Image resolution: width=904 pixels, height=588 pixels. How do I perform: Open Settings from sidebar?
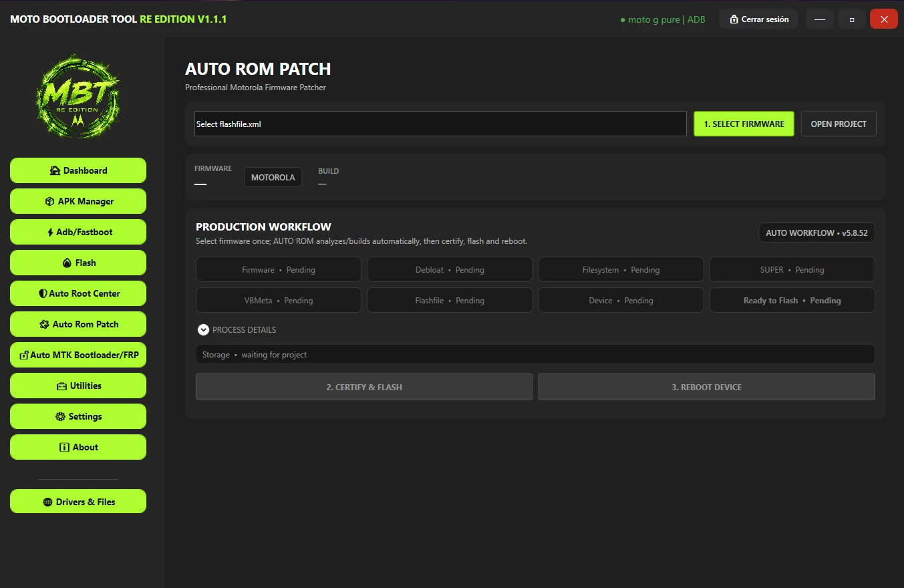pos(78,416)
